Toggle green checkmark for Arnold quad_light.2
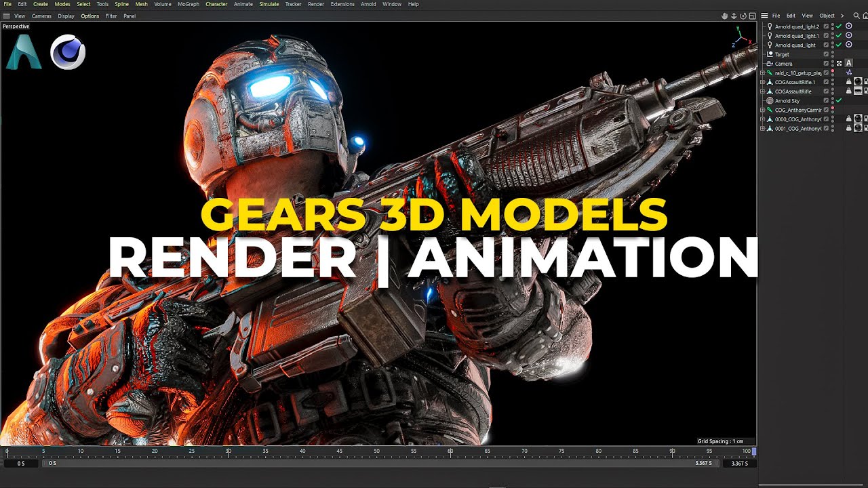The height and width of the screenshot is (488, 868). coord(839,26)
